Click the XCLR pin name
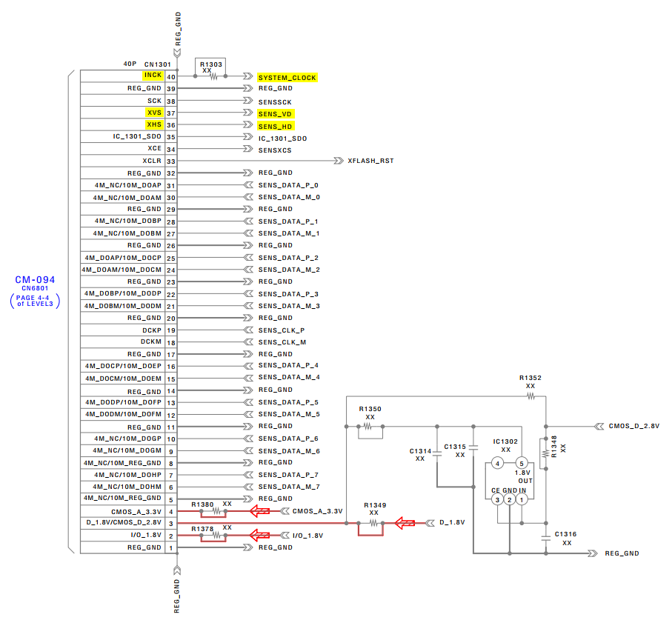Image resolution: width=672 pixels, height=620 pixels. click(x=152, y=161)
